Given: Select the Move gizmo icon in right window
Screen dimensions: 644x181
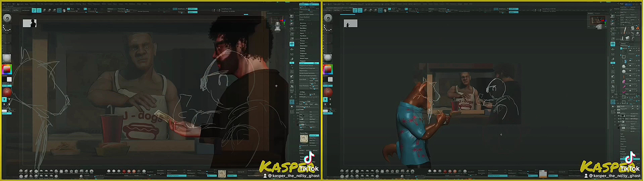Looking at the screenshot, I should pos(365,10).
